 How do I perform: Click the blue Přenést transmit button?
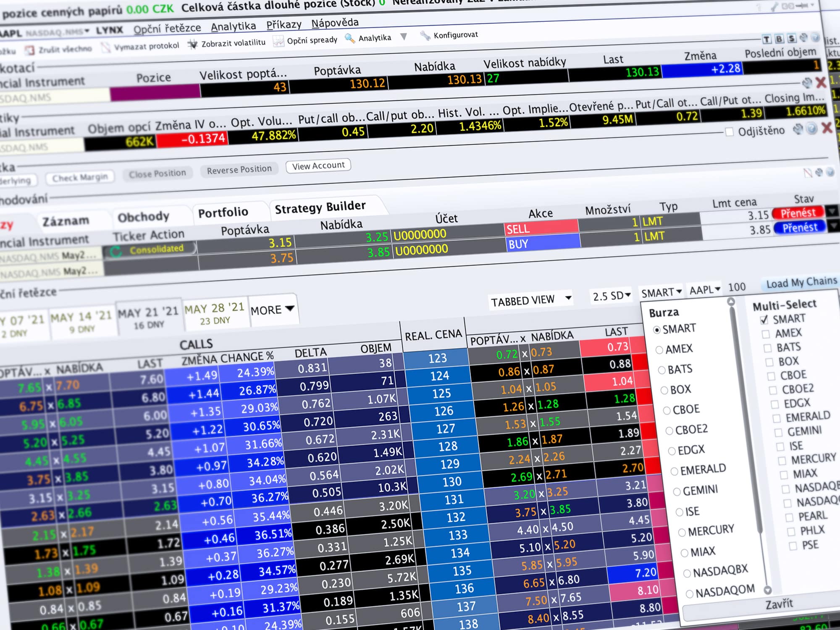[x=800, y=228]
